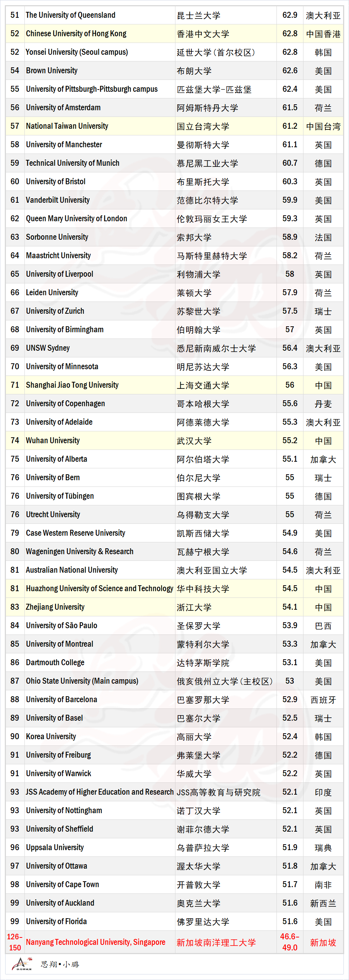Select the red Chinese name 新加坡南洋理工大学

click(216, 942)
